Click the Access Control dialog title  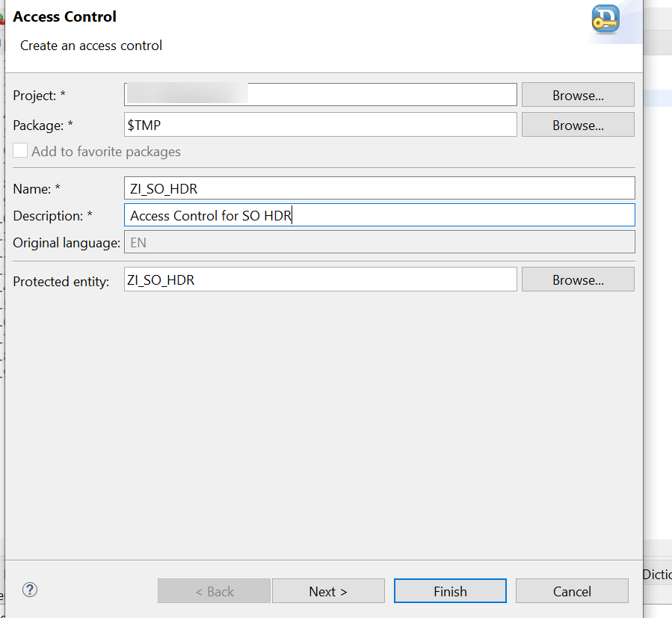(65, 16)
